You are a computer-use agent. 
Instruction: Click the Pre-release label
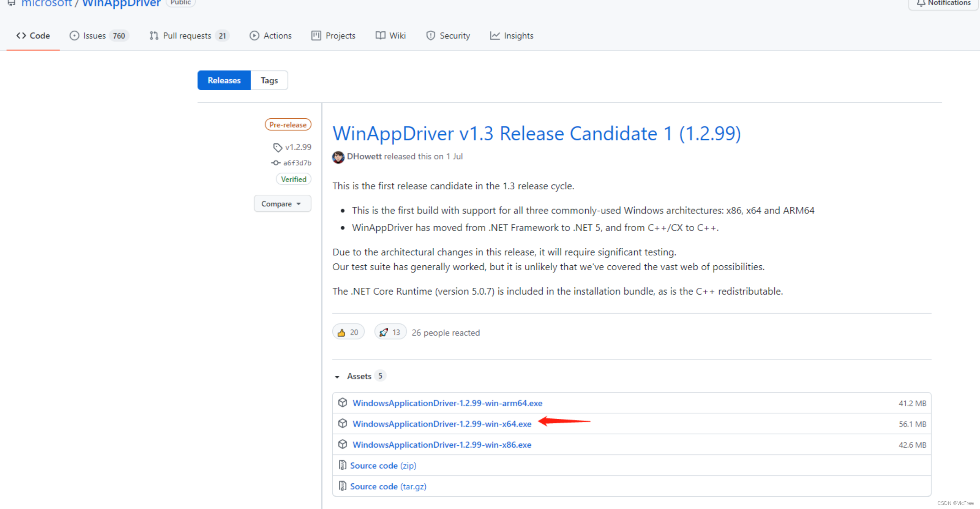(x=288, y=124)
